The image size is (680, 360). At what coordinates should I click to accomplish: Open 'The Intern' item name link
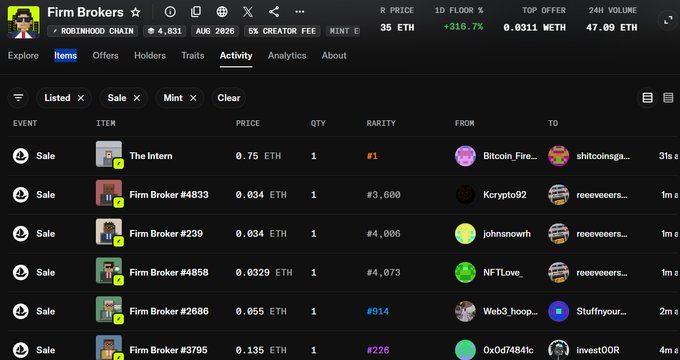click(x=151, y=156)
